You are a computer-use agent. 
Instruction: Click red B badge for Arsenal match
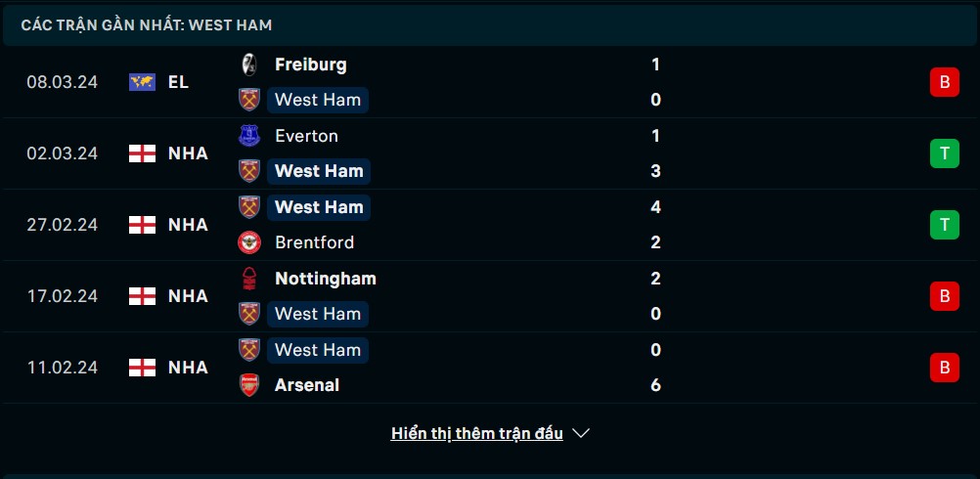[945, 368]
